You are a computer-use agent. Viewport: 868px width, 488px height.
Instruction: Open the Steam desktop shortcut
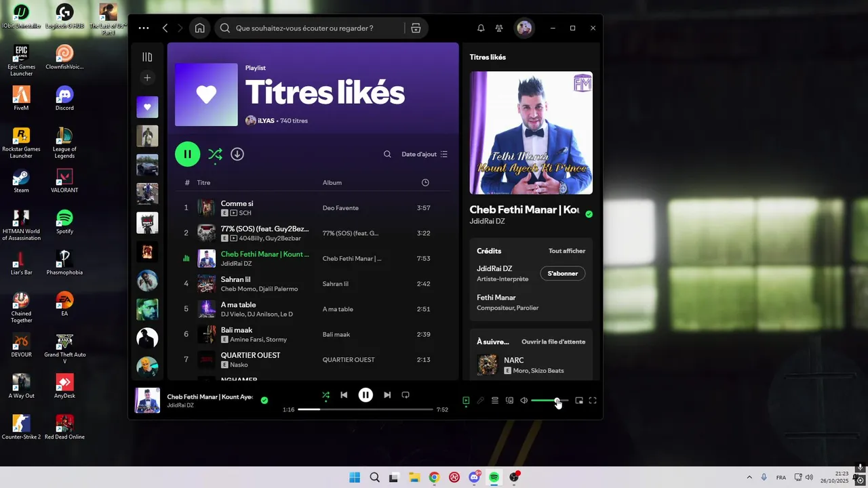point(21,180)
